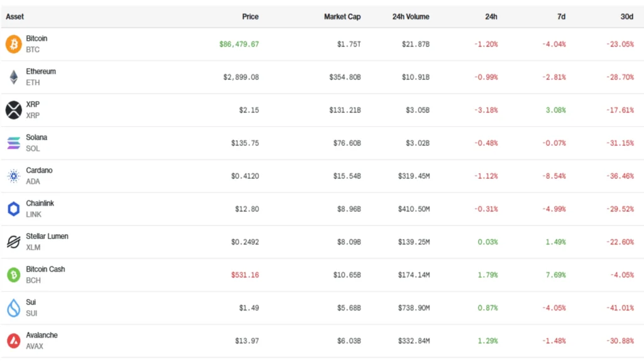Click the Ethereum diamond logo icon
This screenshot has height=362, width=644.
(x=13, y=77)
